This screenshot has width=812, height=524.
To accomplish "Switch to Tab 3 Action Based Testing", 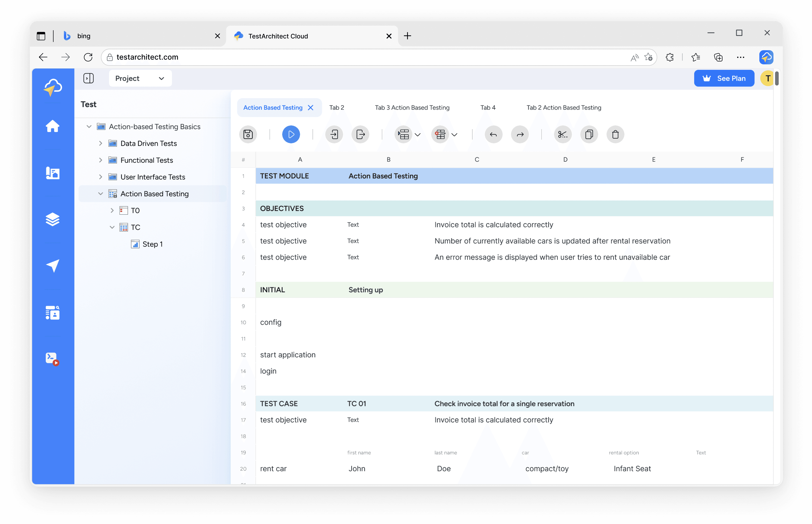I will point(412,108).
